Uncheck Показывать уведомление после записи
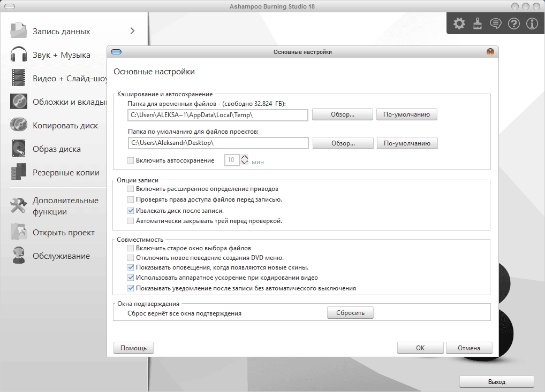The image size is (545, 392). [131, 288]
